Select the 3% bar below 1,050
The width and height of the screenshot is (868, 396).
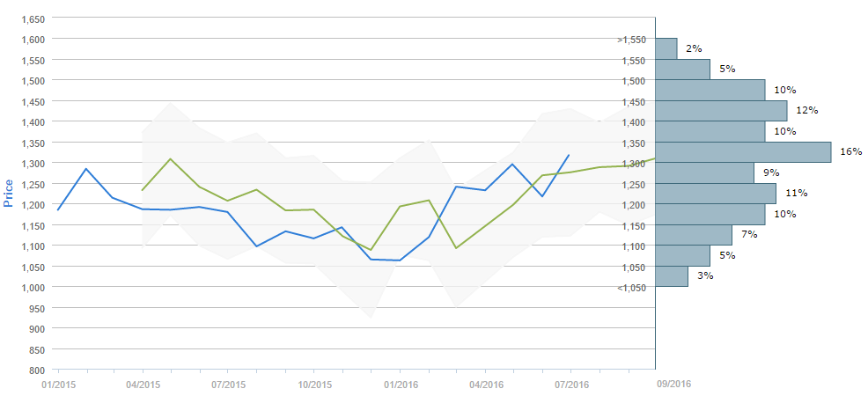tap(672, 276)
